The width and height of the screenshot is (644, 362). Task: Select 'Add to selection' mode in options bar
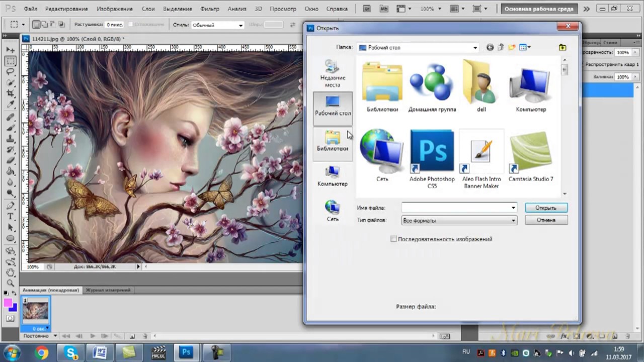click(x=45, y=25)
